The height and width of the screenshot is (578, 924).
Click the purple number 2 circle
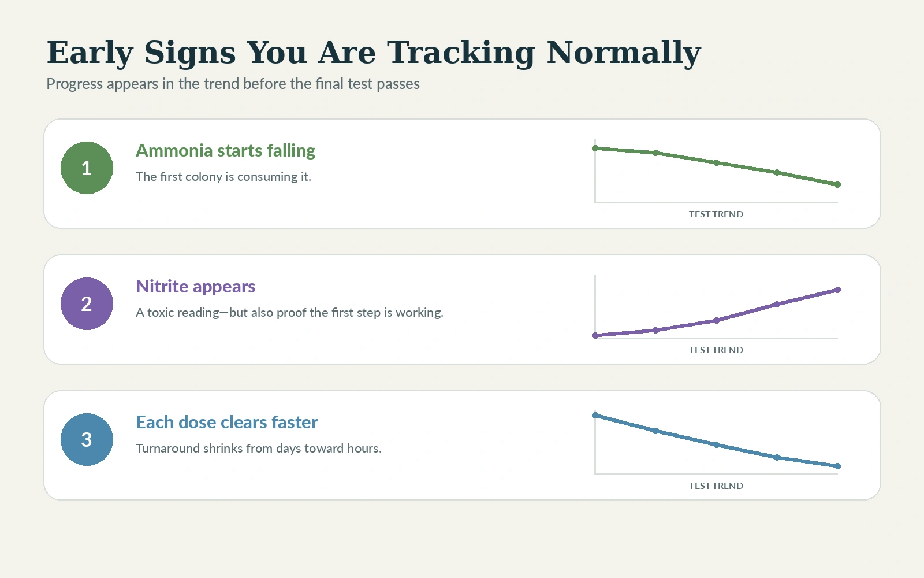click(x=87, y=304)
